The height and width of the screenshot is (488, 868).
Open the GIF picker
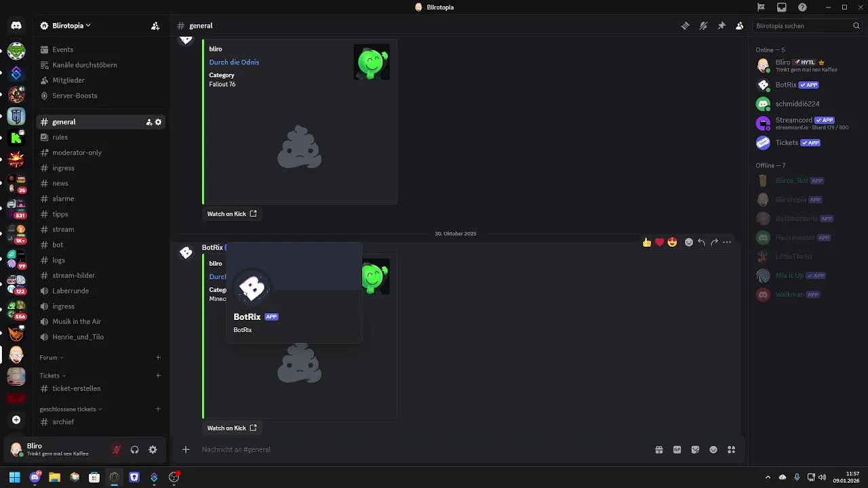click(677, 449)
